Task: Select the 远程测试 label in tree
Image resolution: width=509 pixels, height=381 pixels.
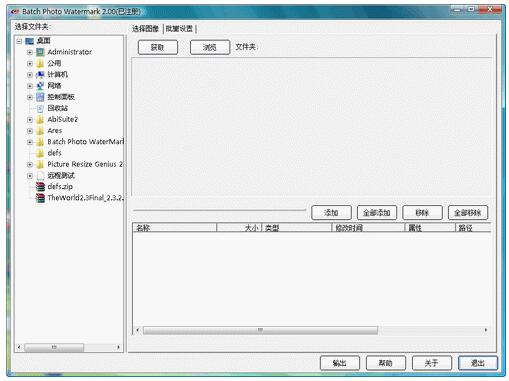Action: (x=61, y=176)
